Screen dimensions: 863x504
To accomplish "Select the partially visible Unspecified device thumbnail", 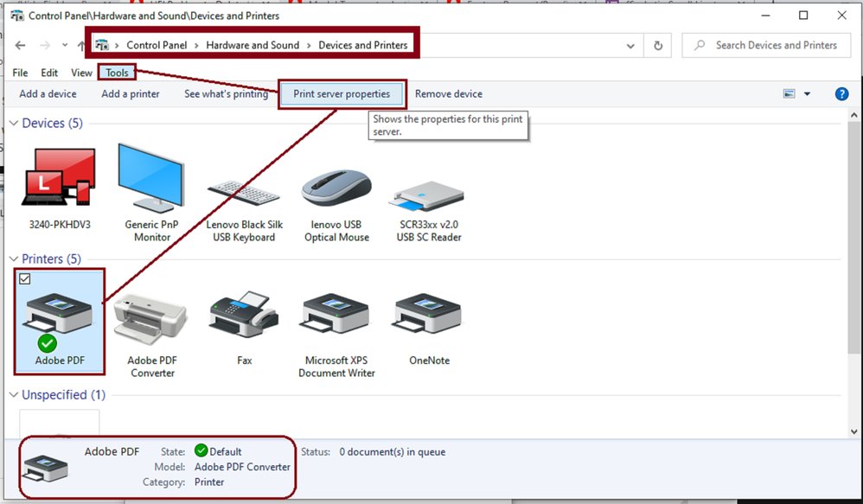I will pos(60,424).
